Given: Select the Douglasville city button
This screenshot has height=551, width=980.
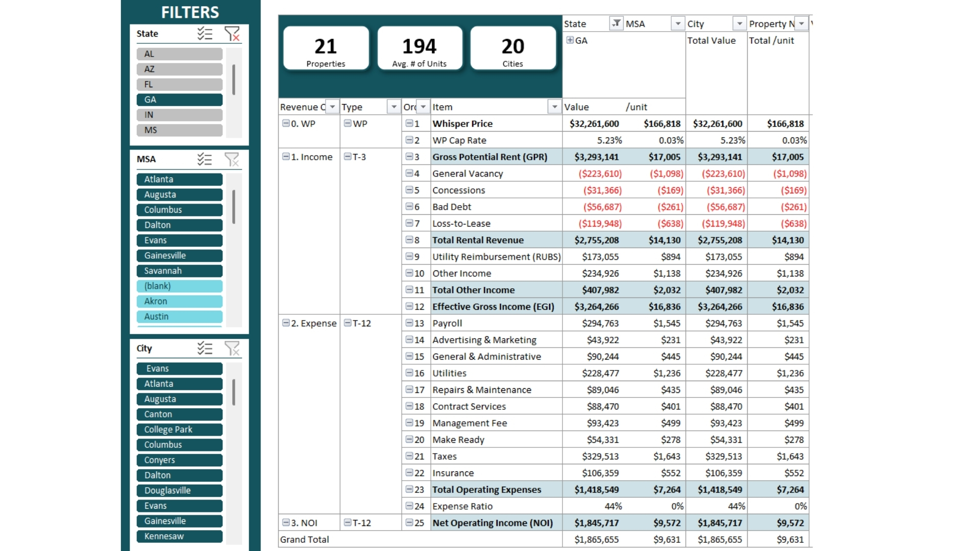Looking at the screenshot, I should pos(179,491).
